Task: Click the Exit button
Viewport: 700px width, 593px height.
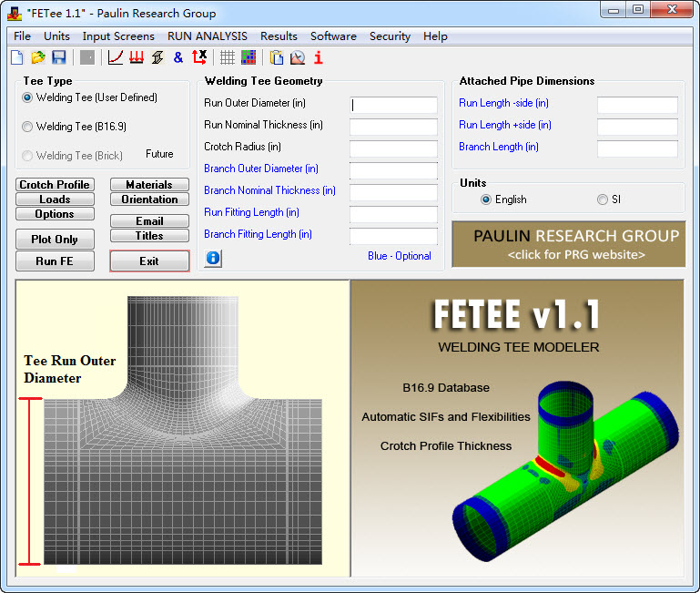Action: (149, 261)
